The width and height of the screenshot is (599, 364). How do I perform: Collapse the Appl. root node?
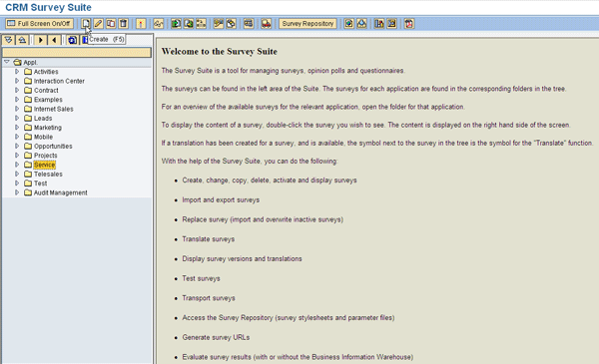tap(7, 62)
